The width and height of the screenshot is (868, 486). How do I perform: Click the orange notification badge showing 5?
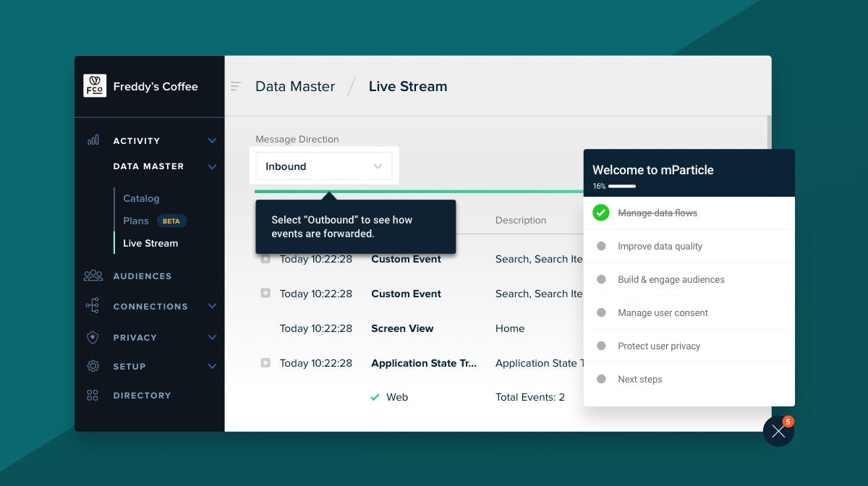(x=788, y=421)
